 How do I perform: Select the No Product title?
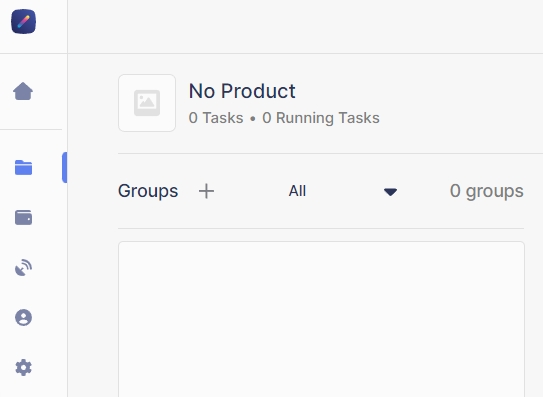coord(242,91)
